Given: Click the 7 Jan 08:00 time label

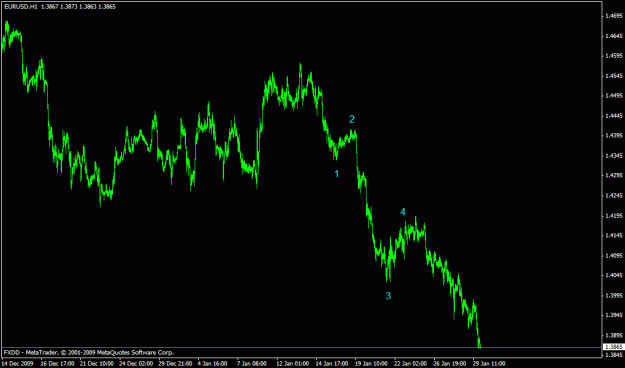Looking at the screenshot, I should coord(252,364).
